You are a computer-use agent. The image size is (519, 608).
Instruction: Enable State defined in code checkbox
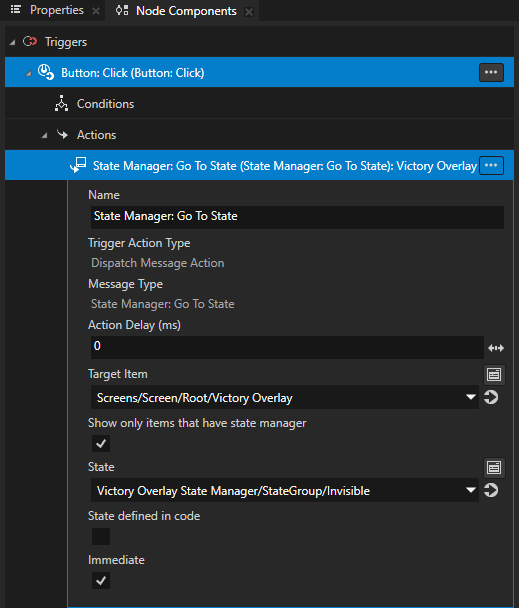tap(101, 536)
